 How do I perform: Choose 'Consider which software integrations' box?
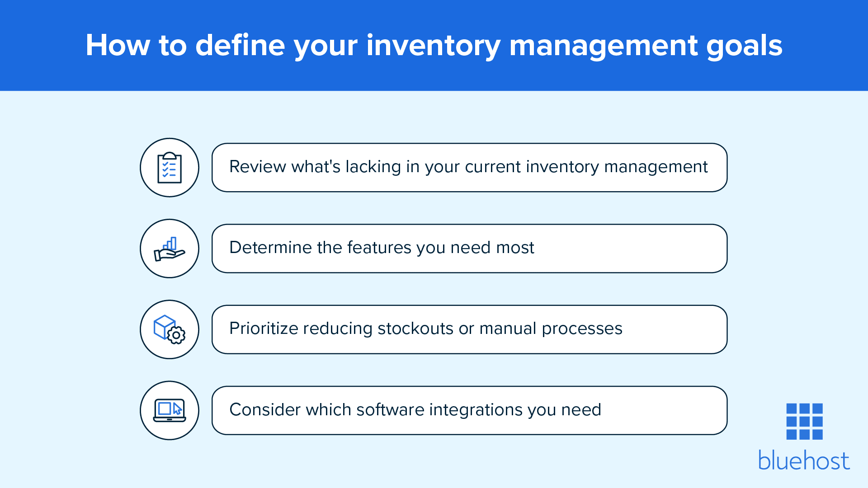pos(469,410)
